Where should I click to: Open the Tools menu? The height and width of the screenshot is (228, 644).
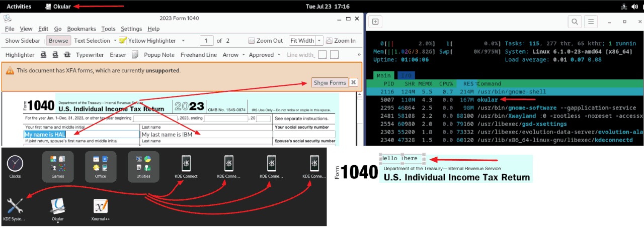pos(108,29)
